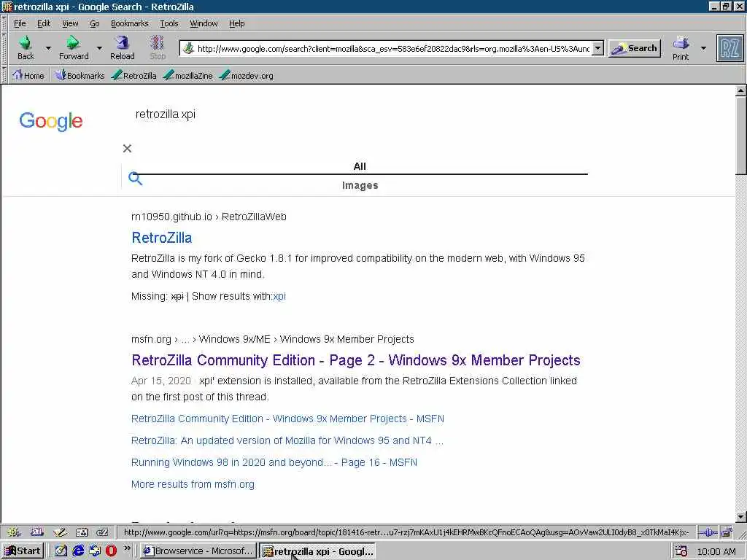Open the URL bar history dropdown arrow
747x560 pixels.
point(598,48)
